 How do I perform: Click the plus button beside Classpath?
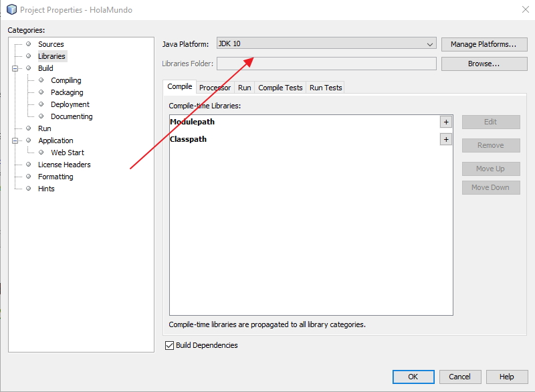446,140
